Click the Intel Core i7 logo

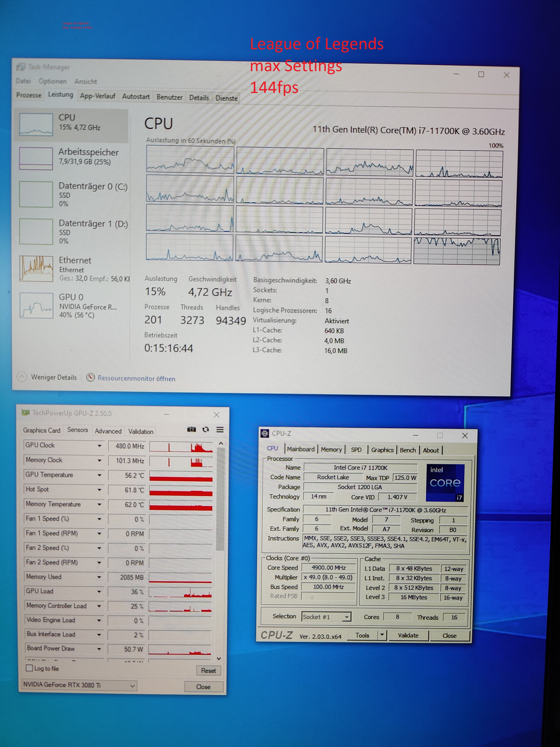445,483
